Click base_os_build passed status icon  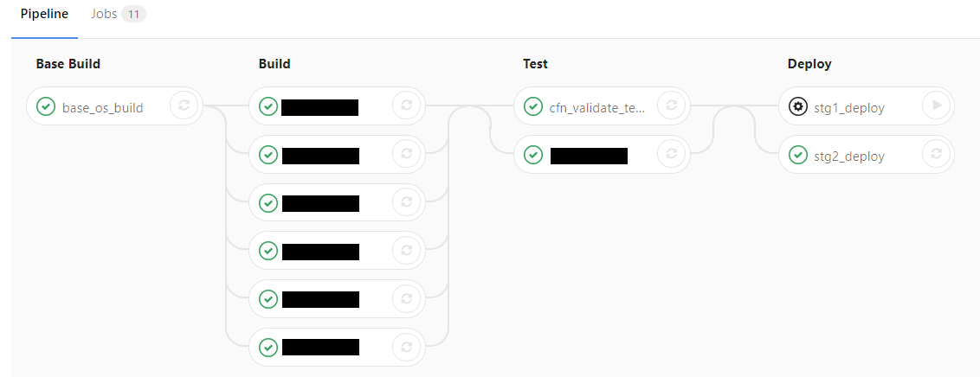(x=46, y=107)
